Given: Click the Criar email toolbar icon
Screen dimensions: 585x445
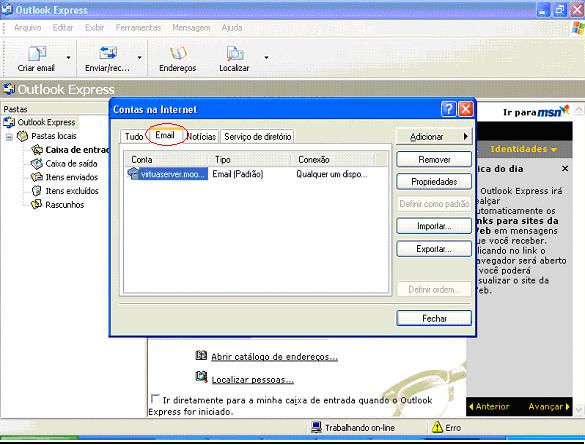Looking at the screenshot, I should click(37, 54).
